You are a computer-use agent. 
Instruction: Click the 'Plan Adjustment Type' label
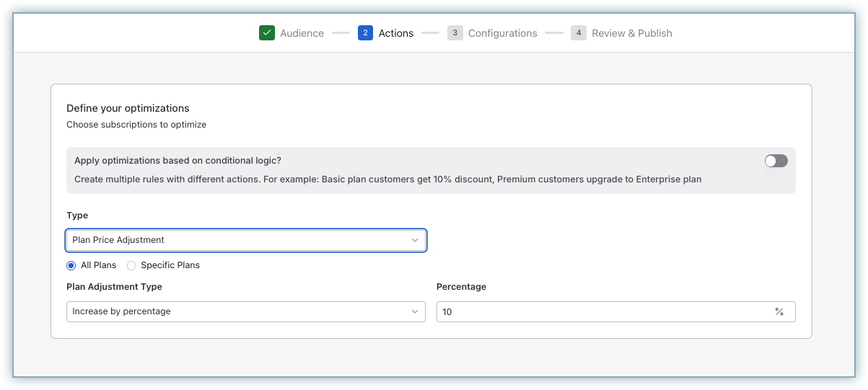pos(114,287)
